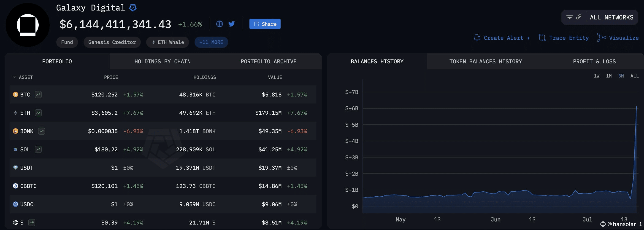Click the filter icon beside ALL NETWORKS
Image resolution: width=644 pixels, height=230 pixels.
[x=569, y=17]
